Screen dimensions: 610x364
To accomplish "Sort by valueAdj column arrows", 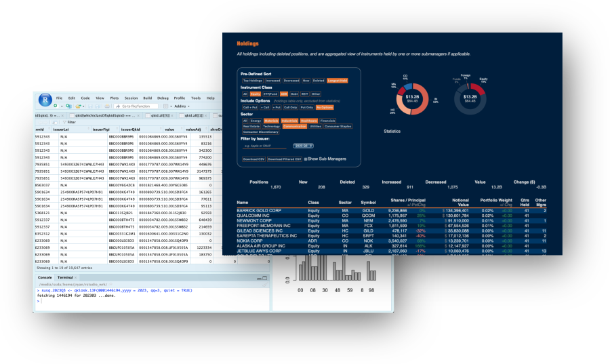I will click(206, 128).
